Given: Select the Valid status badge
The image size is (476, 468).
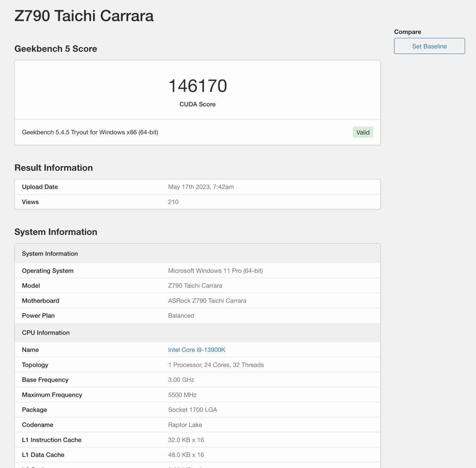Looking at the screenshot, I should click(x=363, y=132).
